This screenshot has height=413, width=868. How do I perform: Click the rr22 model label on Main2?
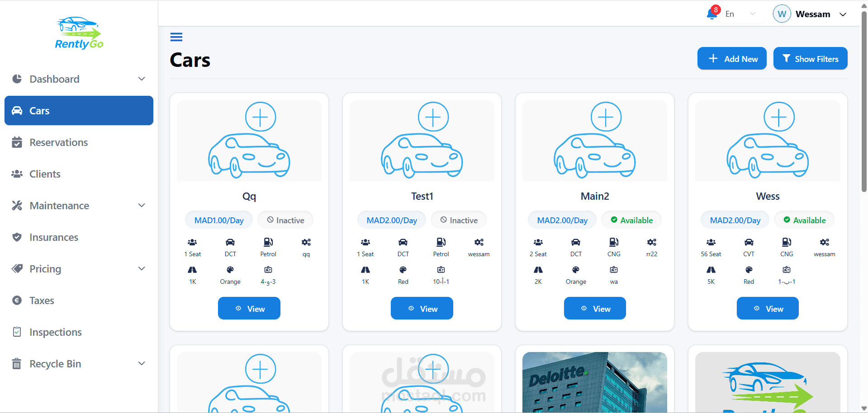pos(652,254)
